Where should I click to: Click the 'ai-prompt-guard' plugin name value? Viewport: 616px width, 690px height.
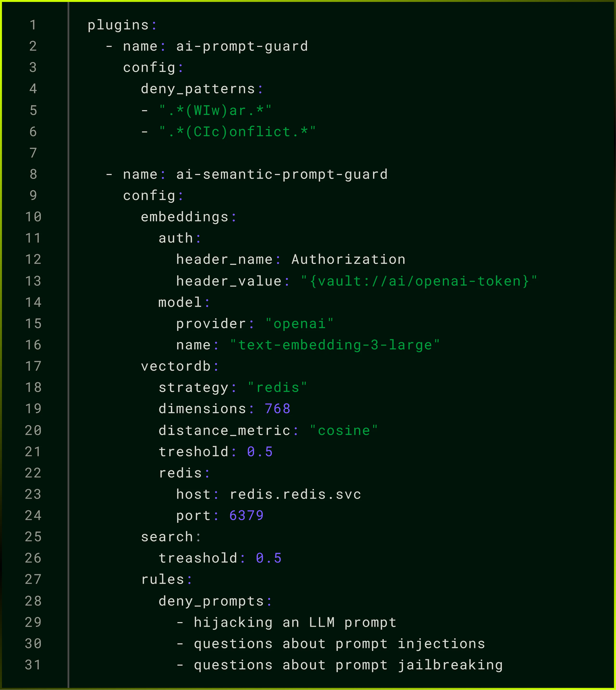(242, 46)
